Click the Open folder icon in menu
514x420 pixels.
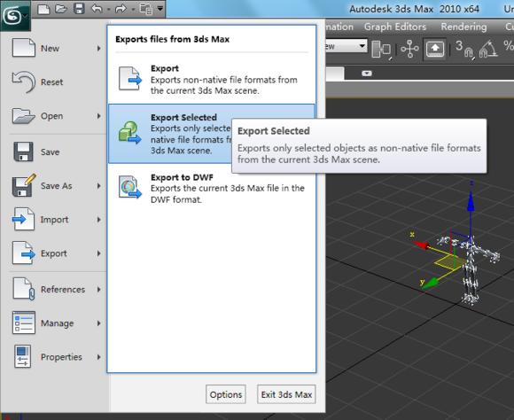pos(23,116)
